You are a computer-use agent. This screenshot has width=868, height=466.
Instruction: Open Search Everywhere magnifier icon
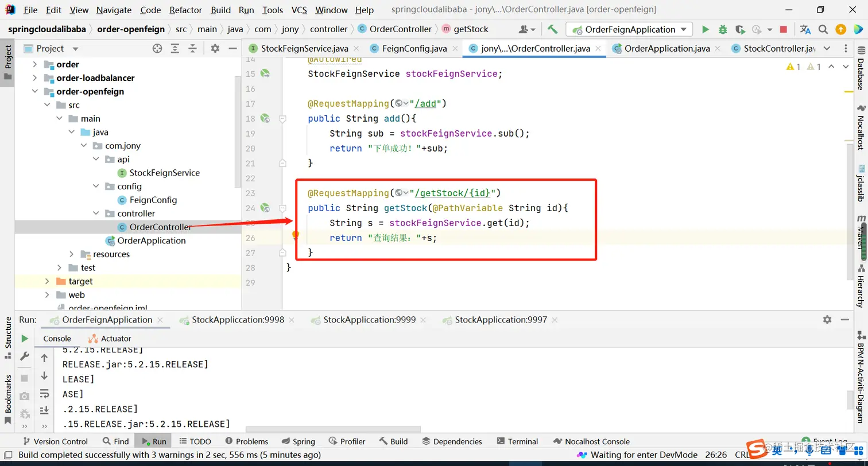823,29
